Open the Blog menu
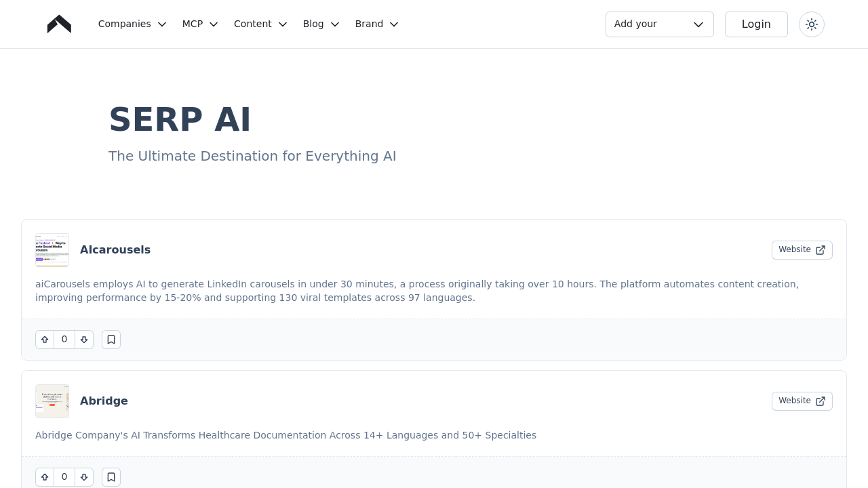The height and width of the screenshot is (488, 868). (x=321, y=24)
